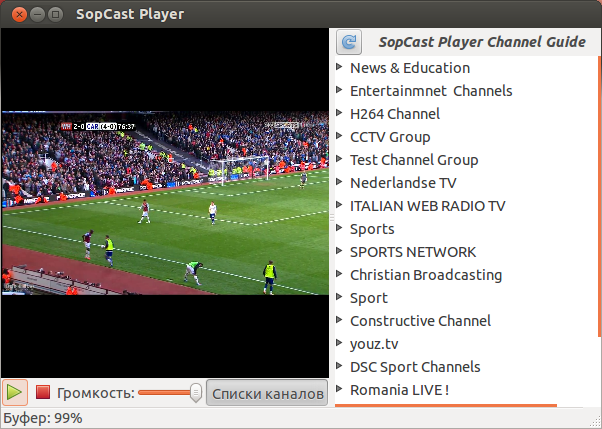
Task: Select Romania LIVE ! in the guide
Action: click(x=399, y=390)
